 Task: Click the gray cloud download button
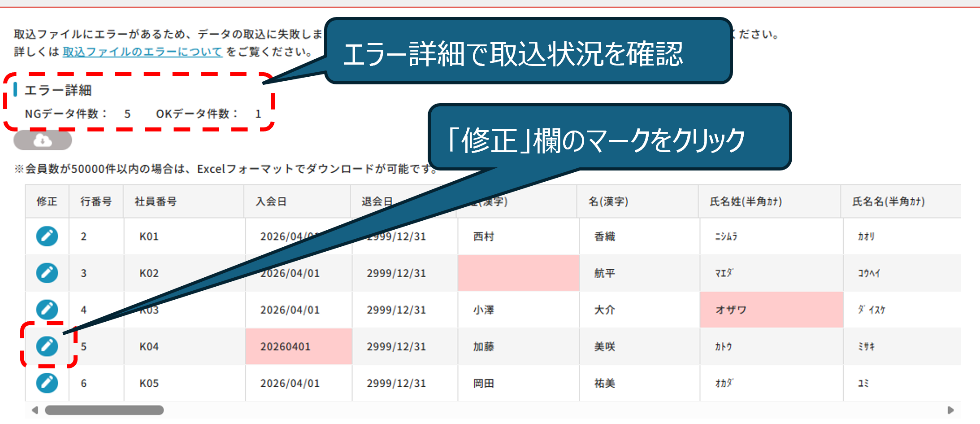pos(43,141)
